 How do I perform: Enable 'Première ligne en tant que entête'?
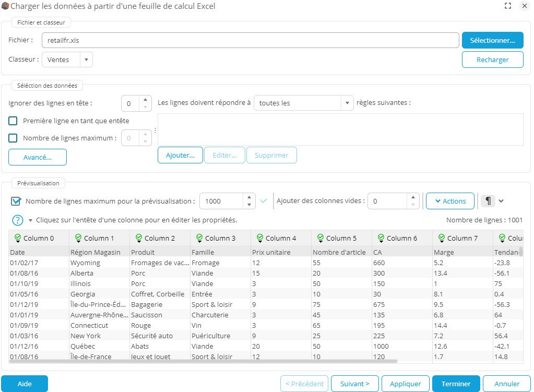[14, 121]
